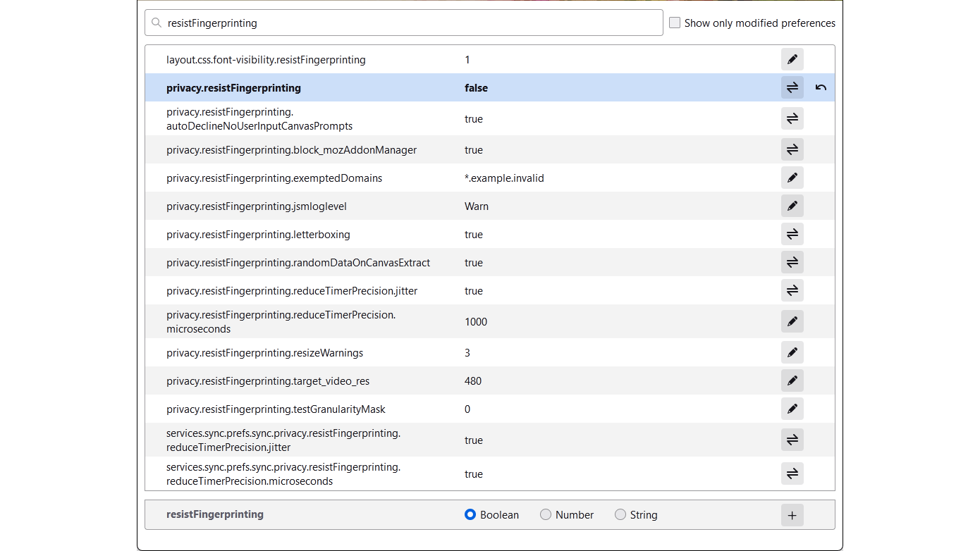Edit the testGranularityMask preference value
980x551 pixels.
[x=792, y=409]
